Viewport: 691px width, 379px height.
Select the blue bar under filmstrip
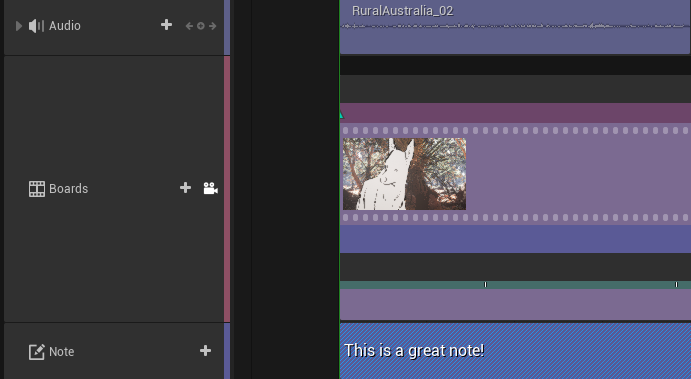pyautogui.click(x=515, y=239)
